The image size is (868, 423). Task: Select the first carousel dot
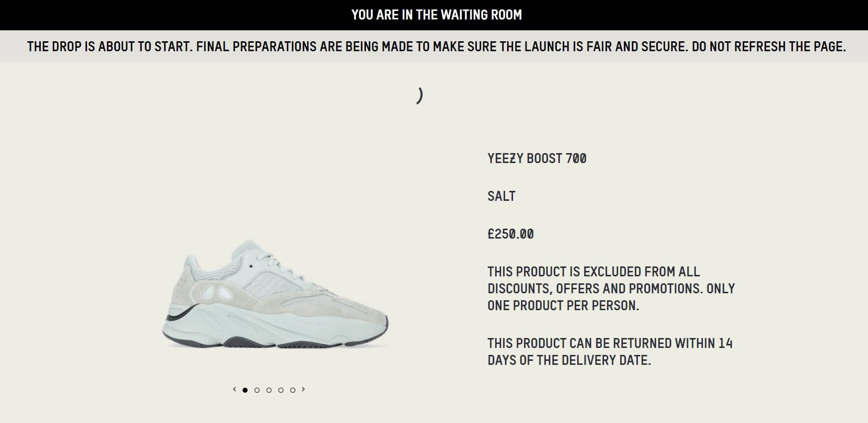click(x=245, y=390)
